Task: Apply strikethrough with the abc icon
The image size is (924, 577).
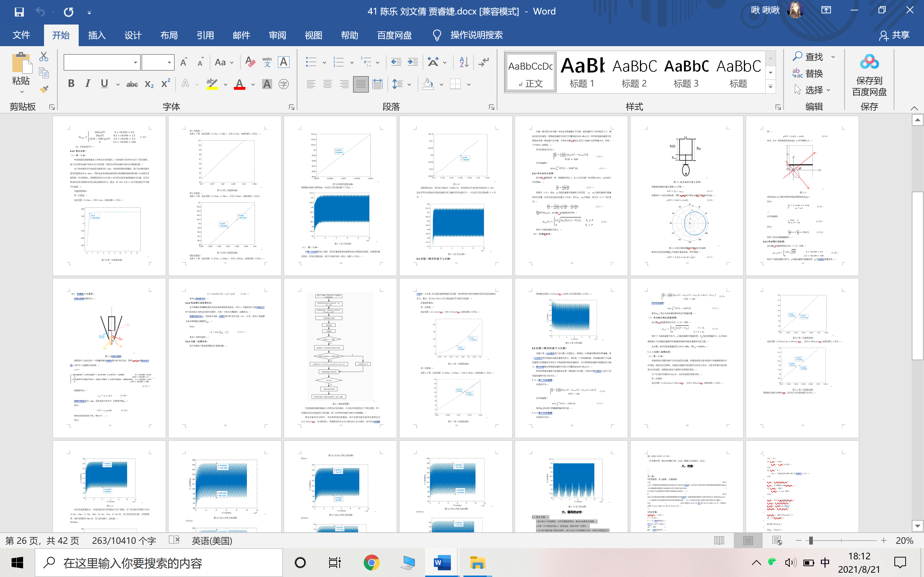Action: pyautogui.click(x=132, y=84)
